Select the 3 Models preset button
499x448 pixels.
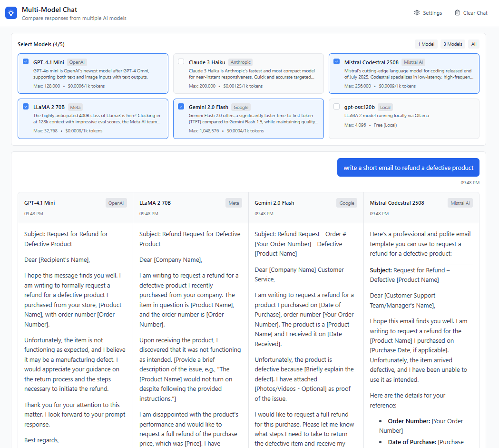pos(453,44)
